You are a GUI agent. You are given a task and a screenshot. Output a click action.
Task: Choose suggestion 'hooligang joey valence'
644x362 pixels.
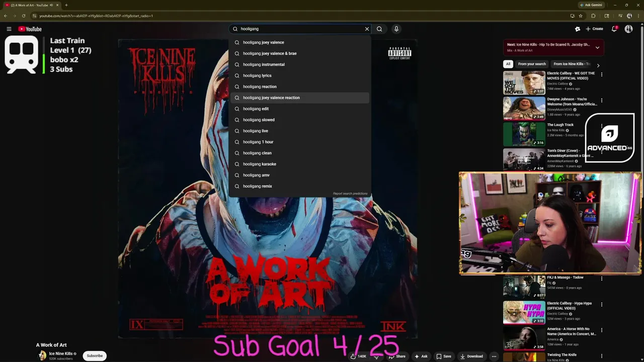click(299, 42)
